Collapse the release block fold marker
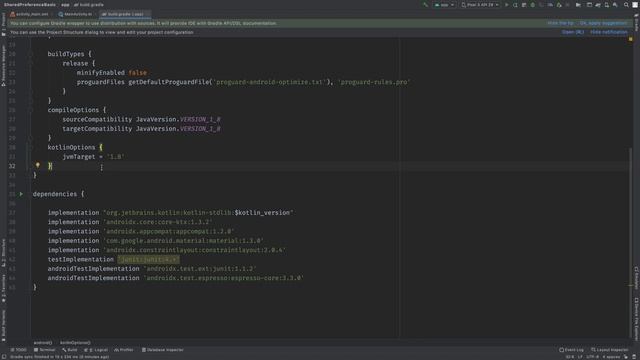Screen dimensions: 640x360 [x=30, y=64]
